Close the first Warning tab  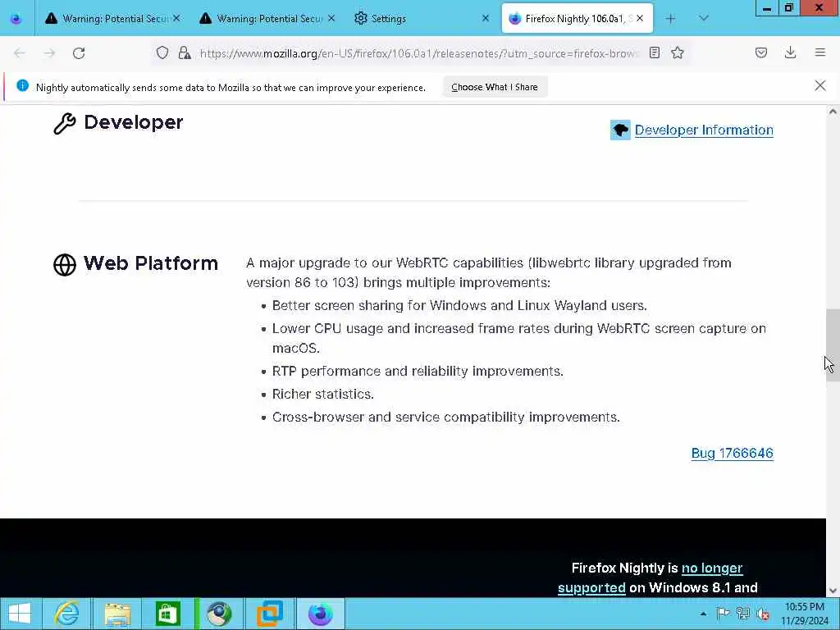pos(176,19)
